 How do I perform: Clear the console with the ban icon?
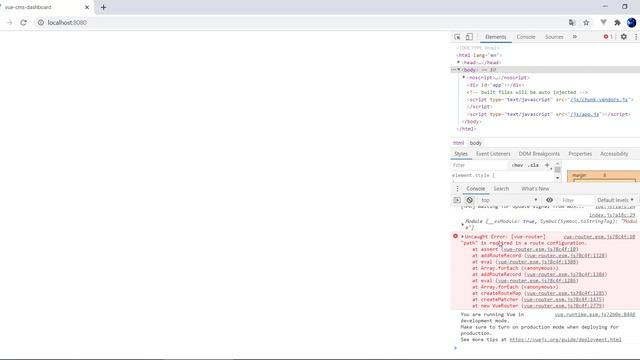[x=469, y=200]
